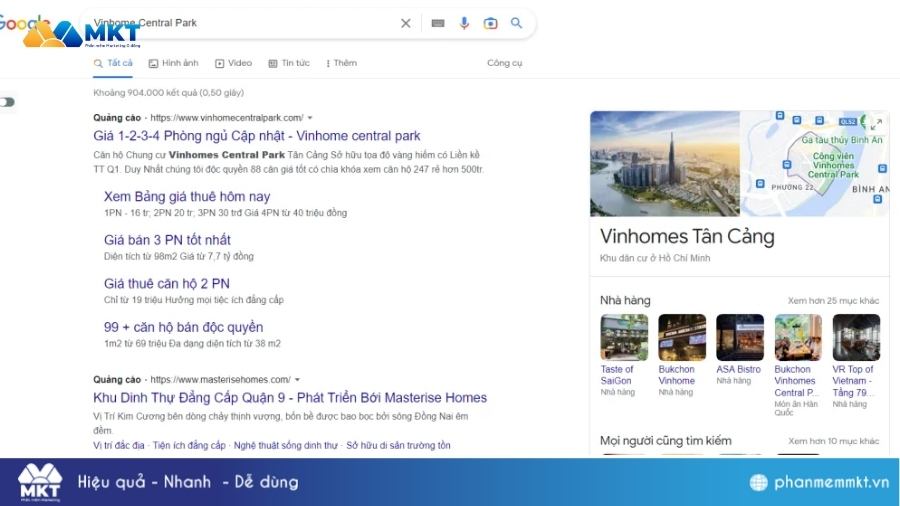Switch to the Hình ảnh tab
Screen dimensions: 900x506
[173, 63]
